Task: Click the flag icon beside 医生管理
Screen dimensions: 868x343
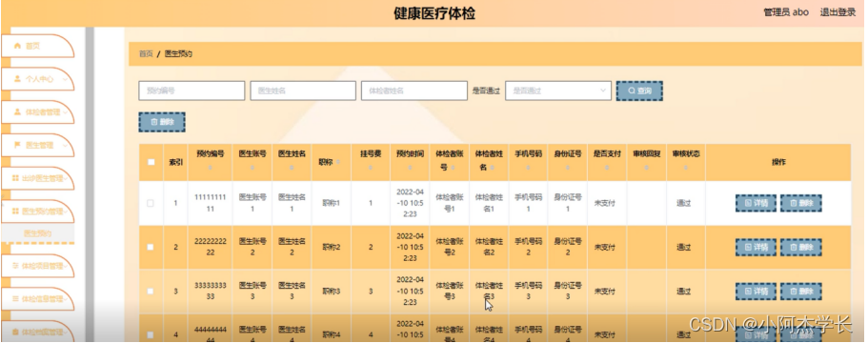Action: pos(17,145)
